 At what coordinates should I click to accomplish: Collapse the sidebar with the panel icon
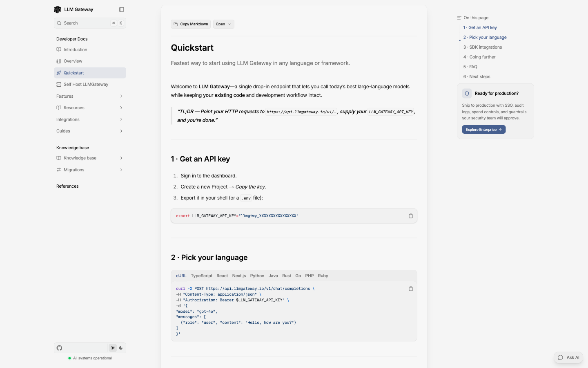tap(122, 9)
